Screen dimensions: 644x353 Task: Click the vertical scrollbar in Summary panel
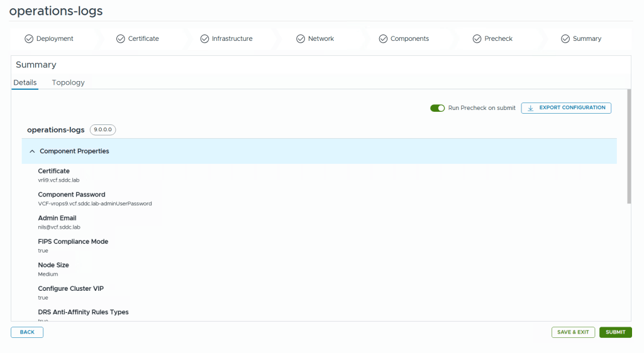629,148
